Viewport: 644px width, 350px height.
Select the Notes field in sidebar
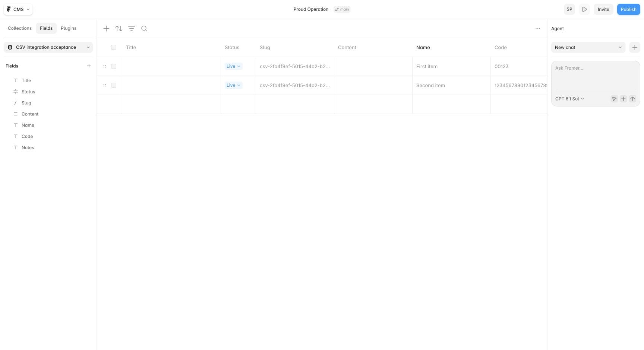pyautogui.click(x=48, y=147)
